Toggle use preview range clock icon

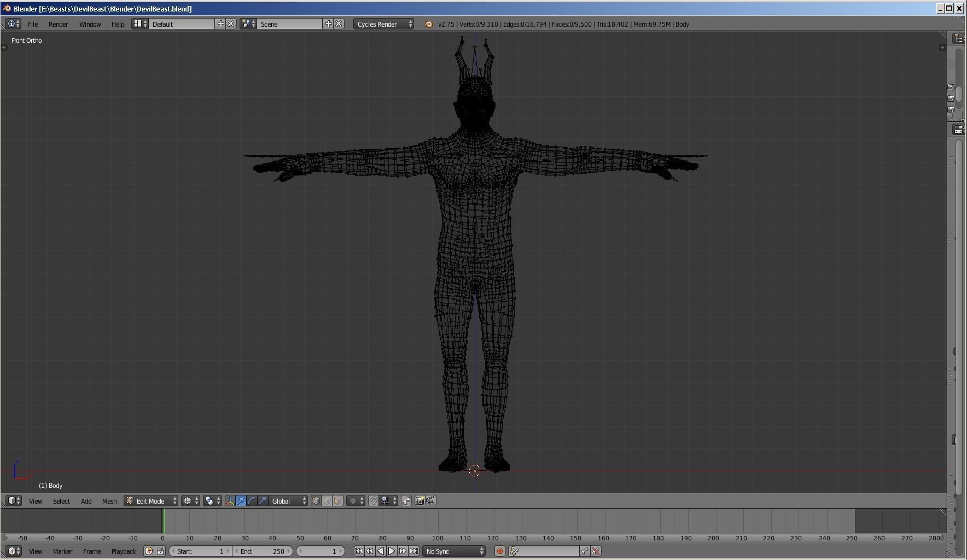click(148, 551)
